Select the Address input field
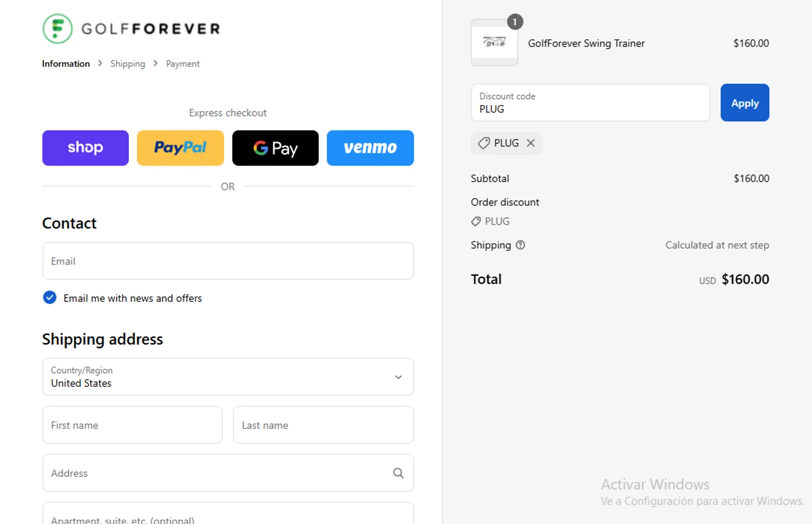Viewport: 812px width, 524px height. [228, 473]
